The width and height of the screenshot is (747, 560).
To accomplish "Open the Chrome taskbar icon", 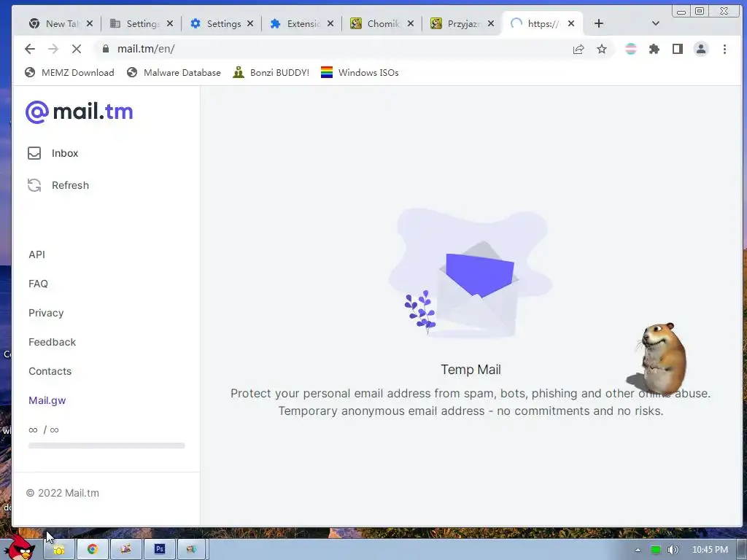I will pos(93,550).
